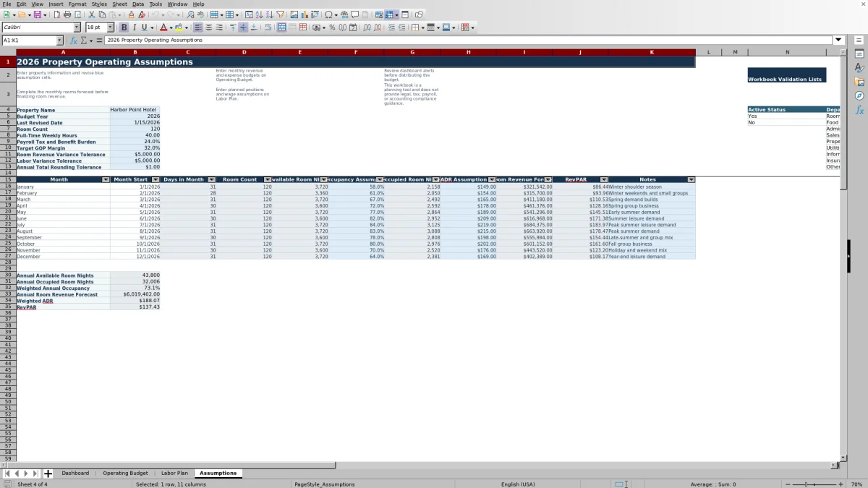Open the sidebar Navigator compass icon
Viewport: 868px width, 488px height.
pos(859,96)
